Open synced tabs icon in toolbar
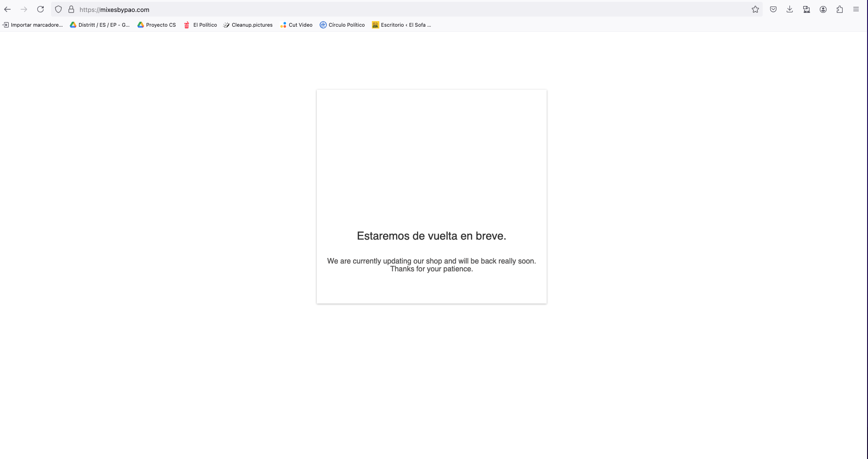The width and height of the screenshot is (868, 459). click(x=806, y=9)
